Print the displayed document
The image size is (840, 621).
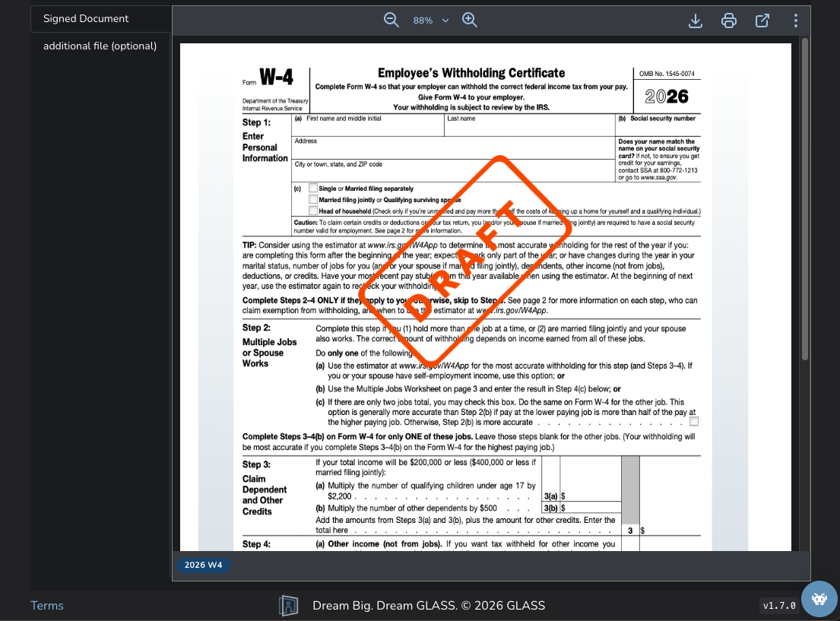click(728, 21)
